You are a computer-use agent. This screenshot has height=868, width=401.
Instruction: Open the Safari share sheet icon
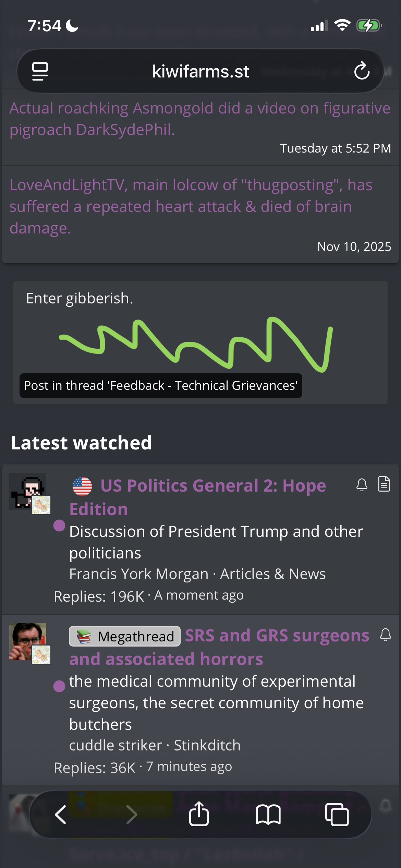(x=199, y=813)
